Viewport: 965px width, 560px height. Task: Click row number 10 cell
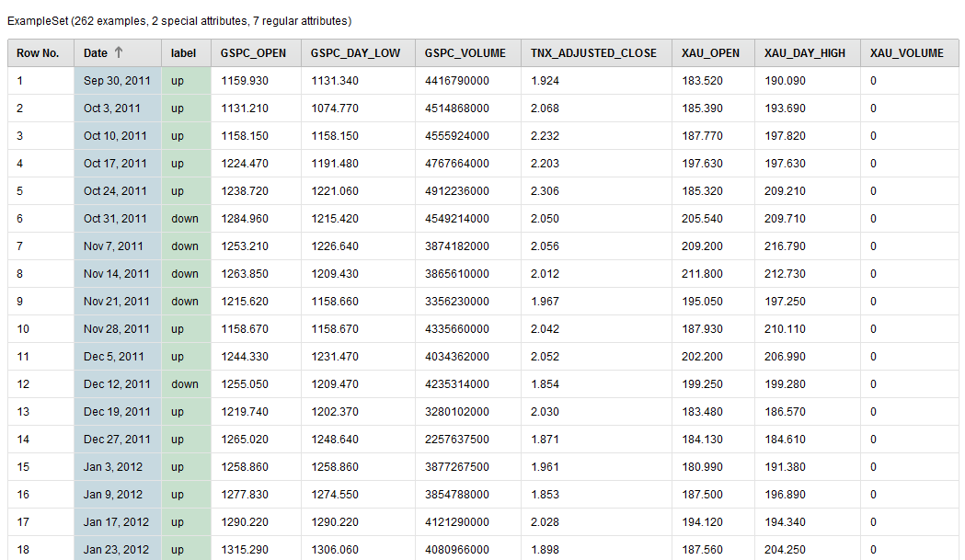pyautogui.click(x=40, y=329)
